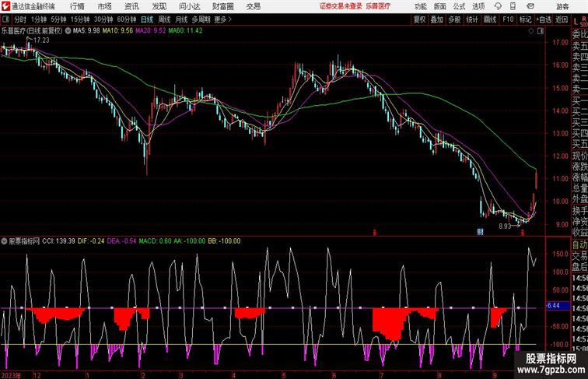Image resolution: width=588 pixels, height=379 pixels.
Task: Click the CCI: 139.39 indicator value
Action: pyautogui.click(x=58, y=241)
